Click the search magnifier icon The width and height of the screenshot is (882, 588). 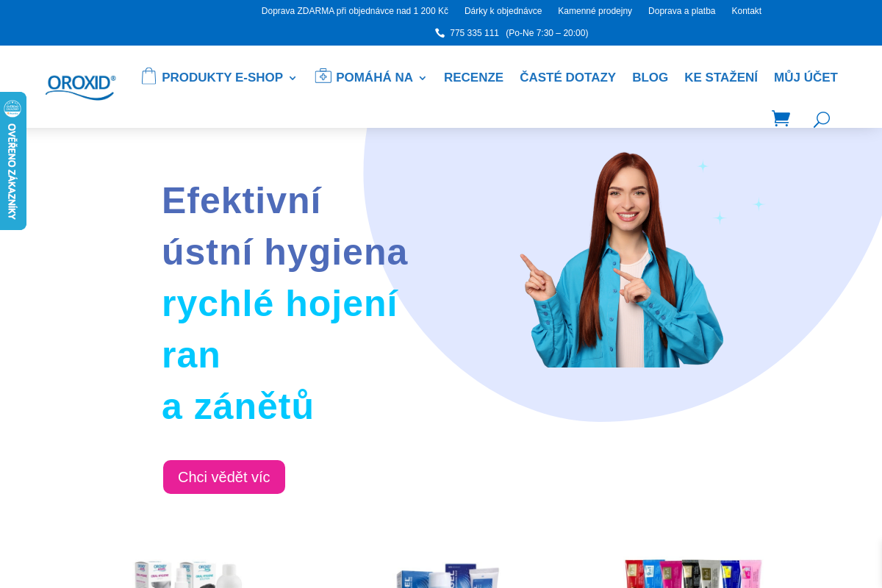(x=821, y=119)
